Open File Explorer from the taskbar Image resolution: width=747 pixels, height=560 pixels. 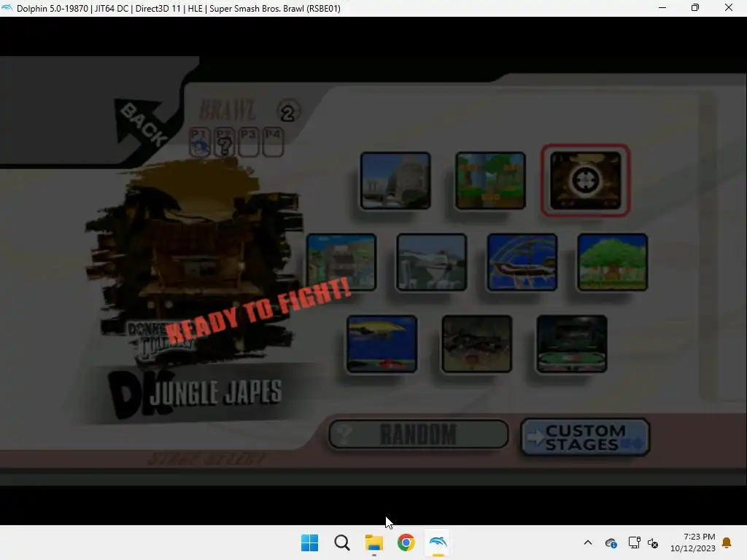[x=374, y=542]
